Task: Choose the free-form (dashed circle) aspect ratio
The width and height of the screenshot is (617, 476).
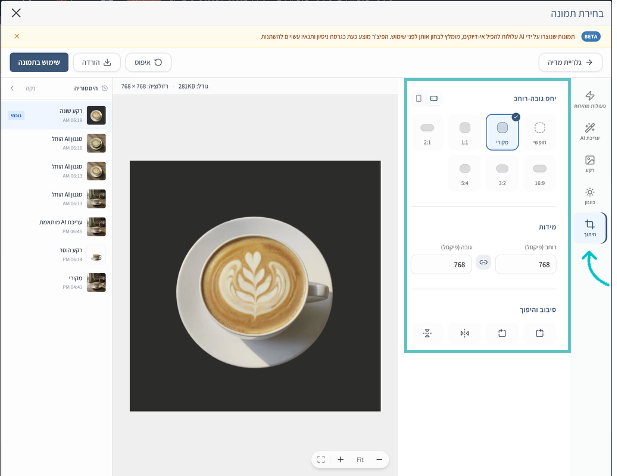Action: [539, 132]
